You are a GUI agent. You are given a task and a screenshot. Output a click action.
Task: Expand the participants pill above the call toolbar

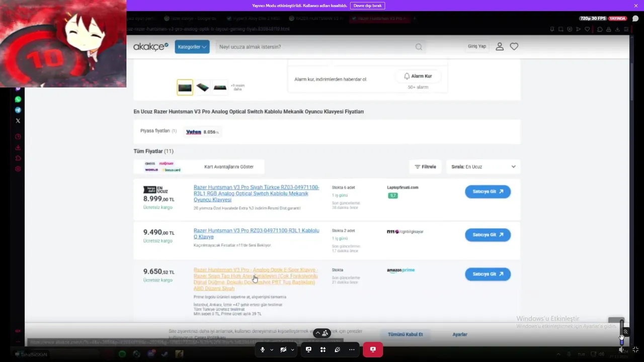322,333
